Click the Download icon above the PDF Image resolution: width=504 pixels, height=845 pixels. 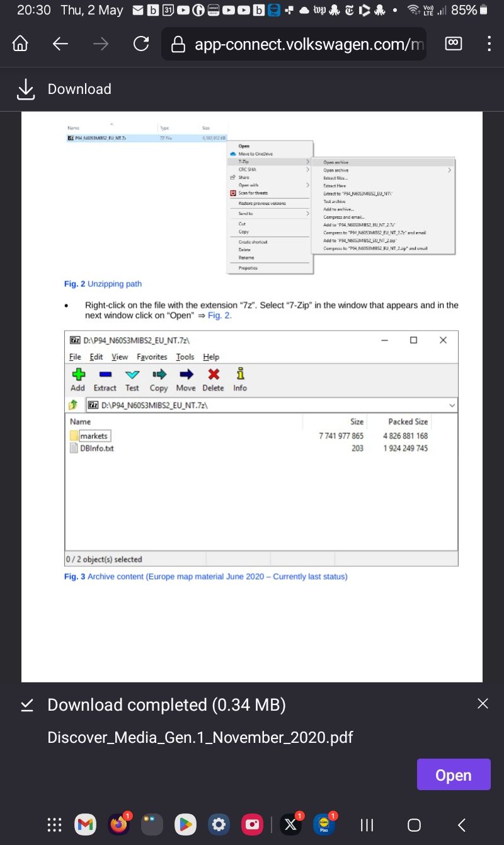pyautogui.click(x=26, y=89)
